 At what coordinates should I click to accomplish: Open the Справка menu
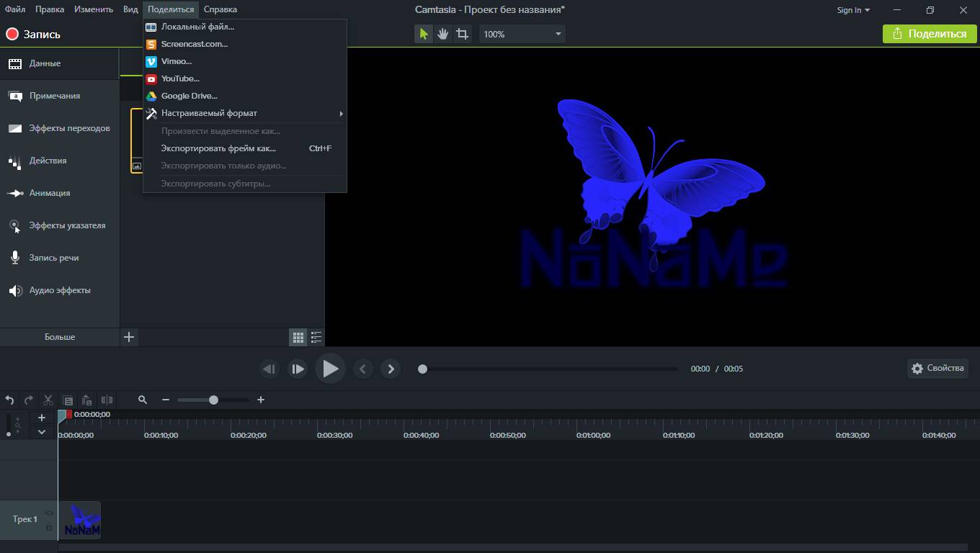pyautogui.click(x=220, y=9)
